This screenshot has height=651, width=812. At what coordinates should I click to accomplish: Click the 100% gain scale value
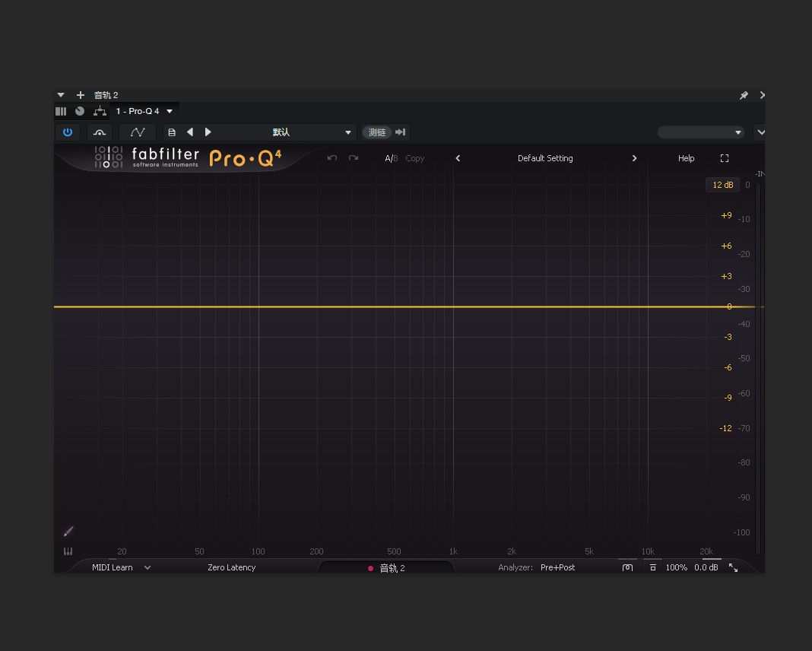(677, 567)
